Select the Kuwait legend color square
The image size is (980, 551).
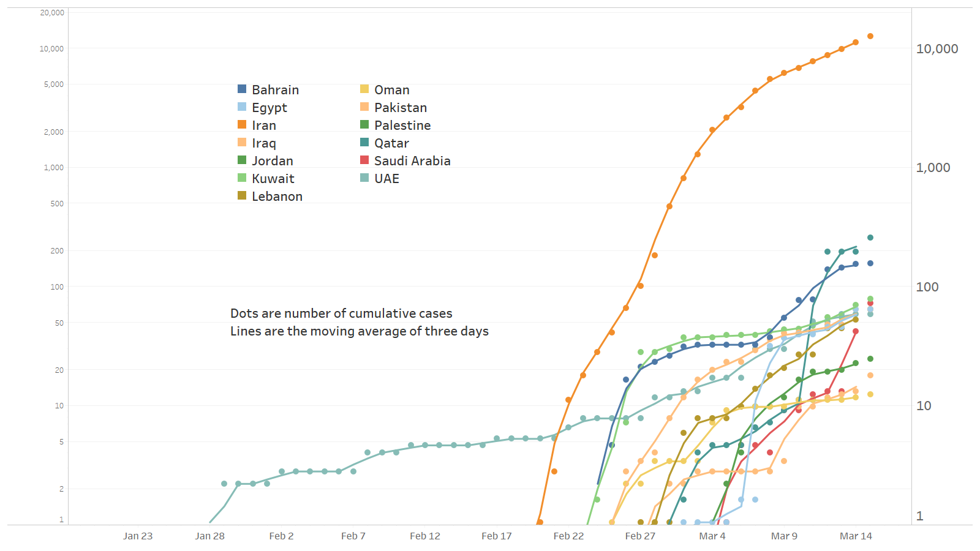point(242,178)
